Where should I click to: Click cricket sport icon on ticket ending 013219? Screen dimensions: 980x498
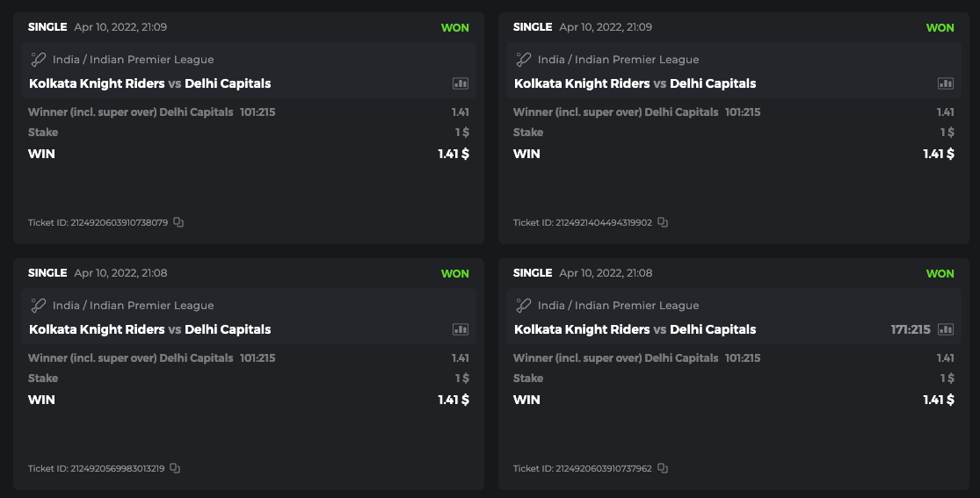[38, 306]
